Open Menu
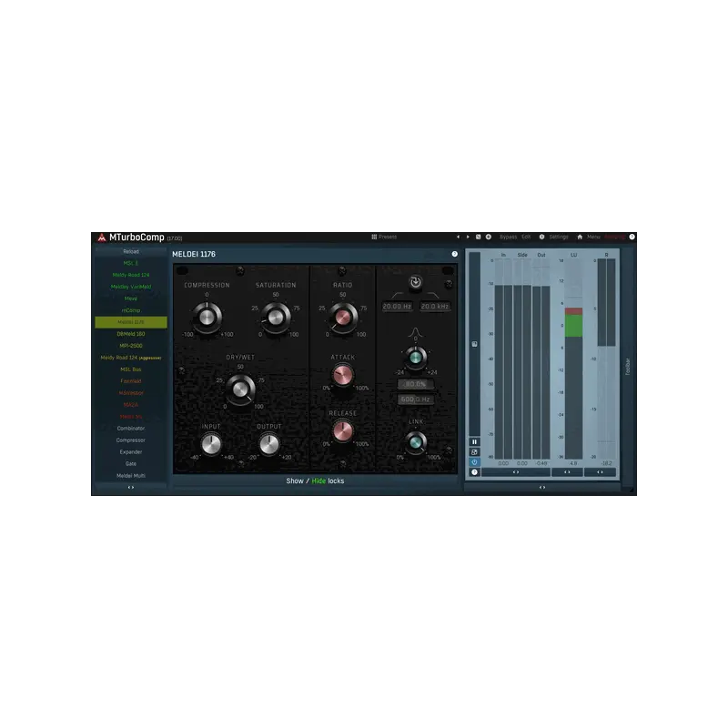 [x=593, y=237]
